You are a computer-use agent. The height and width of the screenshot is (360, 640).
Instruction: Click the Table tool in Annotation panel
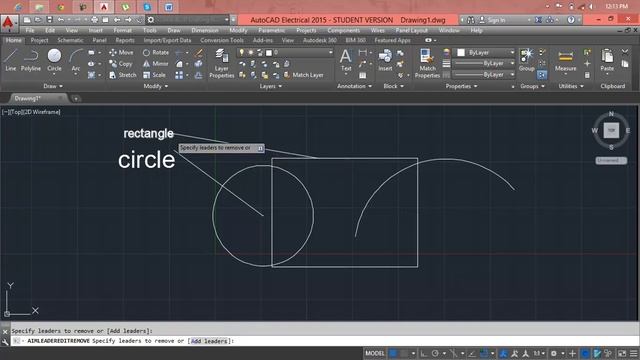pyautogui.click(x=362, y=75)
